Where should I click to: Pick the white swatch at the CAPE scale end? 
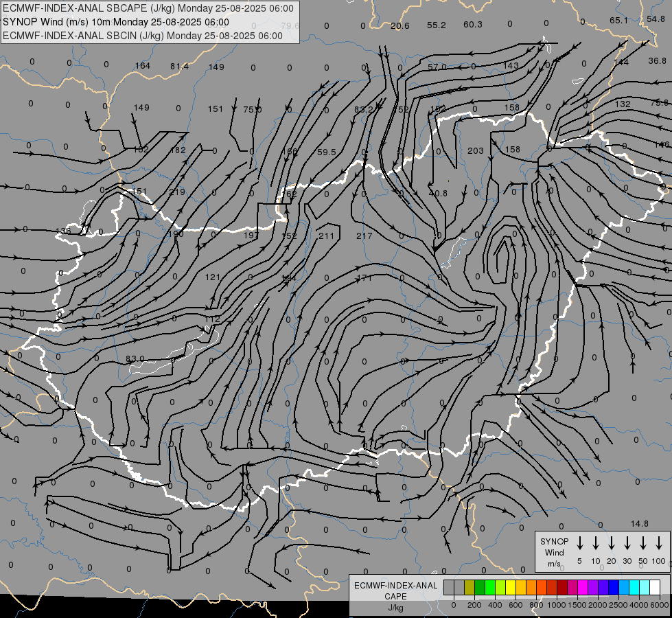(655, 587)
